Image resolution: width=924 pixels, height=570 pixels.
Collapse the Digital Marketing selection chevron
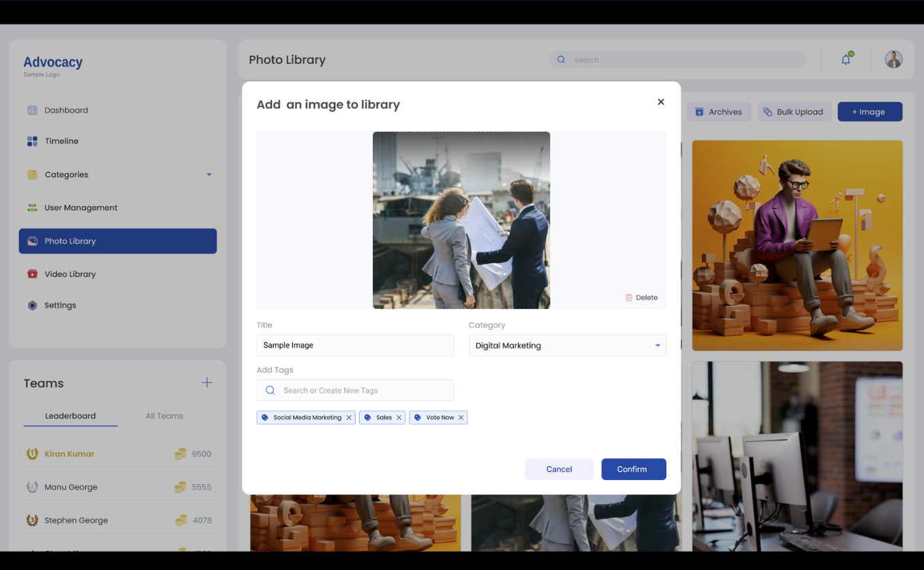[657, 345]
